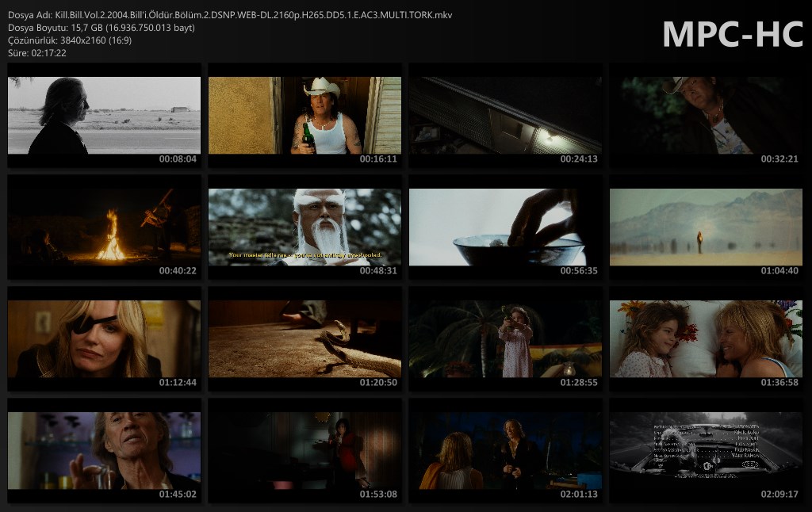Click the white-bearded master thumbnail
Screen dimensions: 812x512
click(x=304, y=227)
